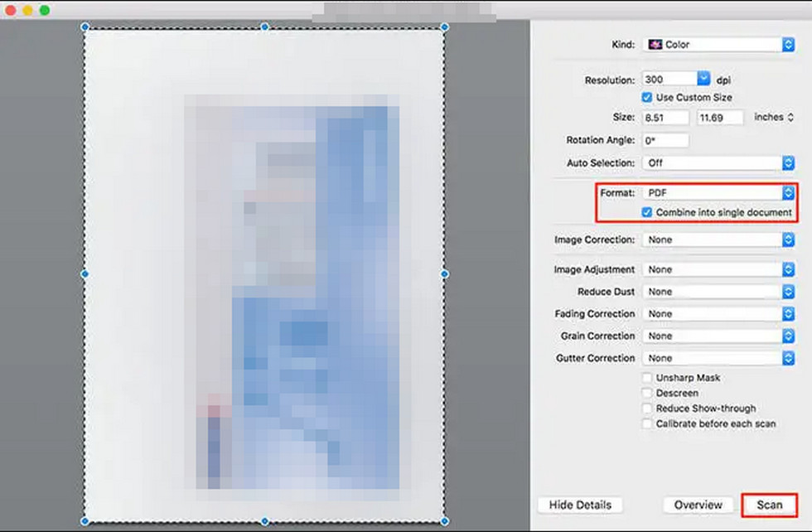Screen dimensions: 812x532
Task: Enable the Descreen option
Action: click(646, 393)
